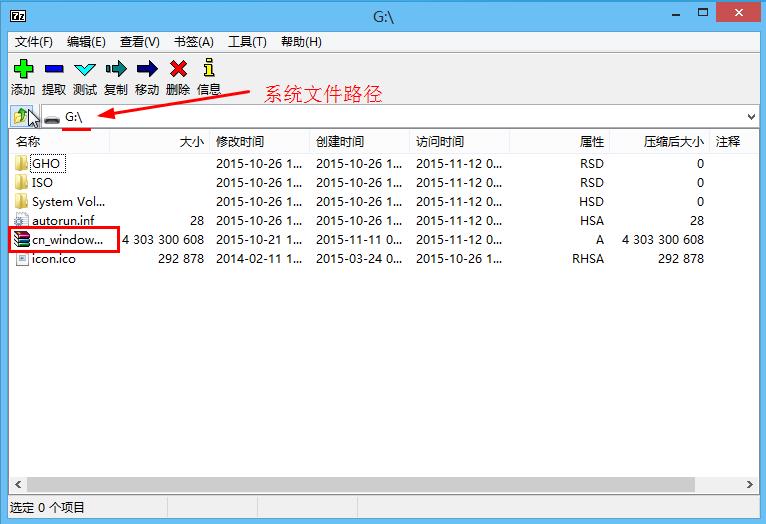Select the icon.ico file name
The image size is (766, 524).
(x=54, y=258)
